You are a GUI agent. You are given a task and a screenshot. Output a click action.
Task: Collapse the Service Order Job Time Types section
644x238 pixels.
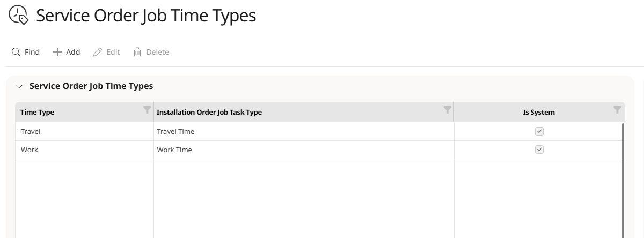click(x=20, y=86)
